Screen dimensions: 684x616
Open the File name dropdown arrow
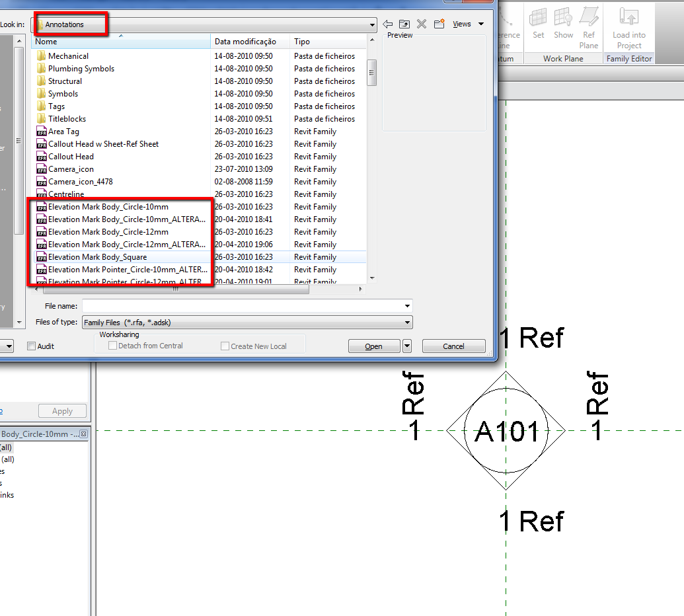(x=407, y=306)
